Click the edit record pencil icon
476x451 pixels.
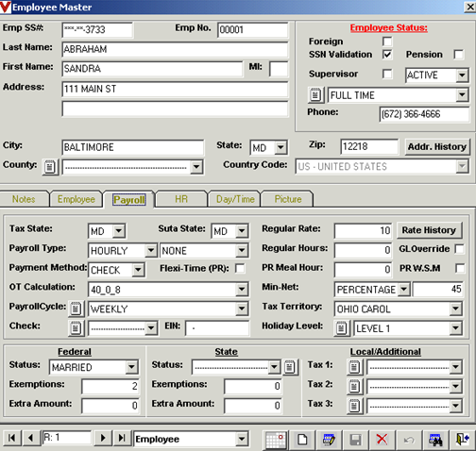tap(329, 440)
